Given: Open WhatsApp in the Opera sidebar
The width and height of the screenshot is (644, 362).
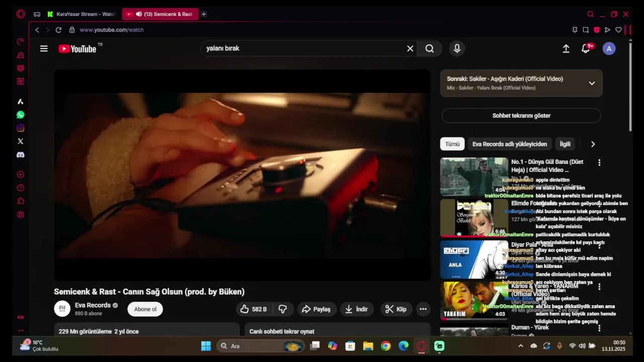Looking at the screenshot, I should click(x=21, y=115).
